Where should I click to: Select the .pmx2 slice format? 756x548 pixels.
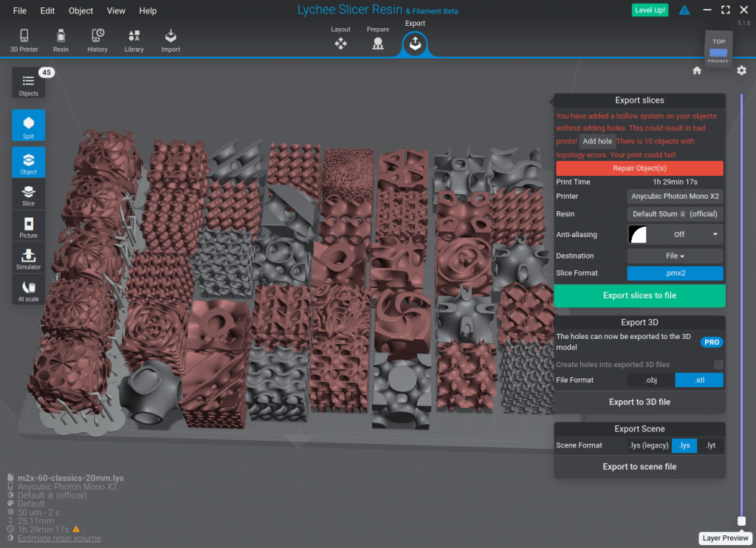click(x=675, y=273)
